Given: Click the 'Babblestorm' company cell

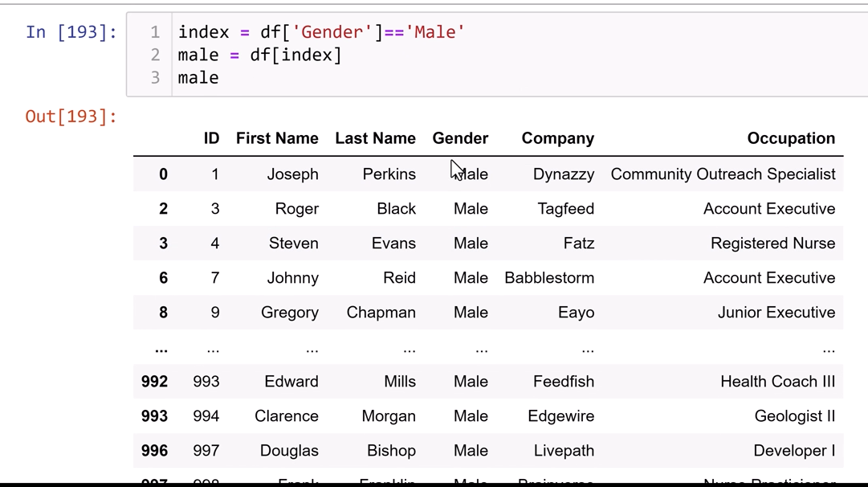Looking at the screenshot, I should pyautogui.click(x=549, y=278).
